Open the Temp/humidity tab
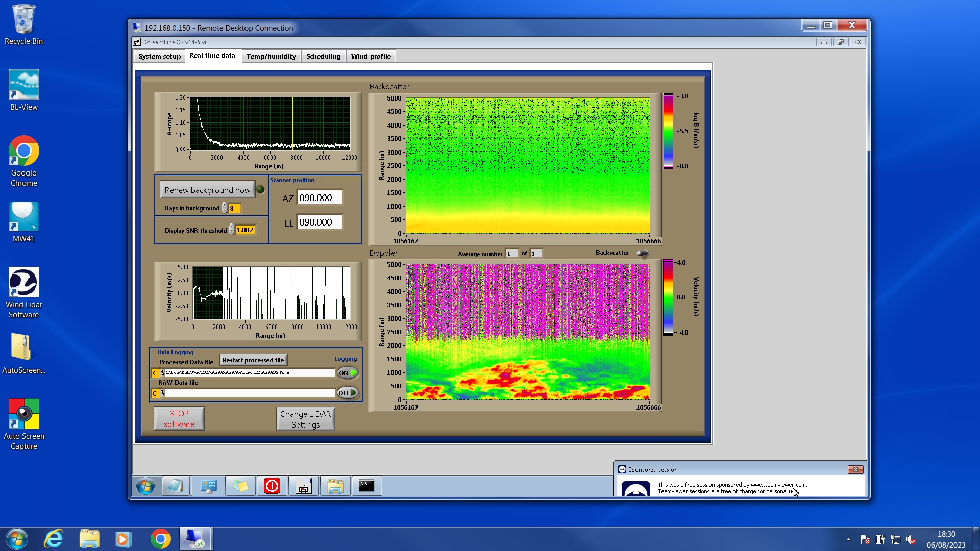 coord(271,56)
